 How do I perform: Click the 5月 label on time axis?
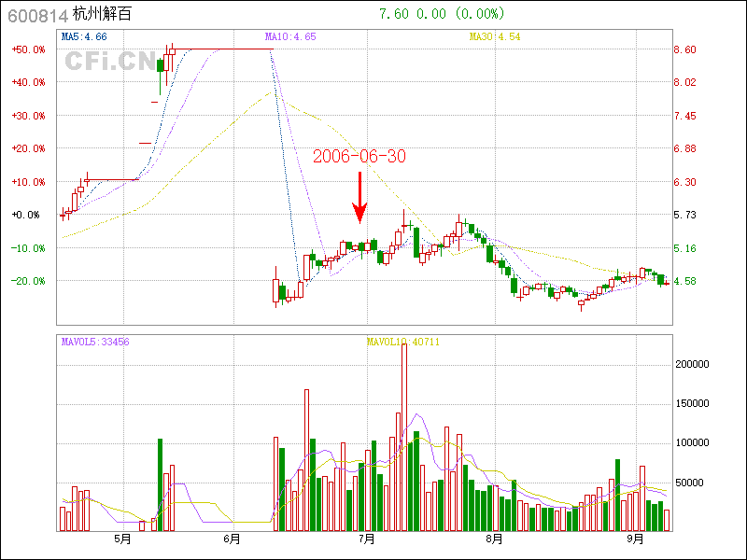pyautogui.click(x=121, y=539)
